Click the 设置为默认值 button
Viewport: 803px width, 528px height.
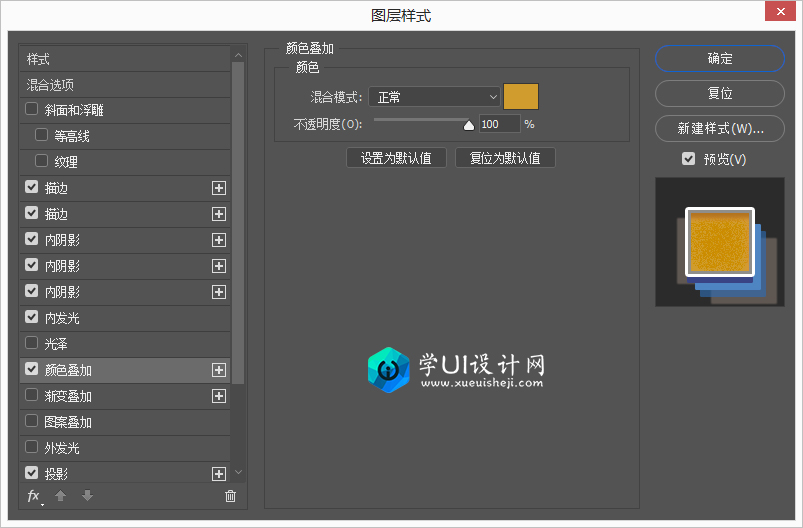(x=396, y=158)
